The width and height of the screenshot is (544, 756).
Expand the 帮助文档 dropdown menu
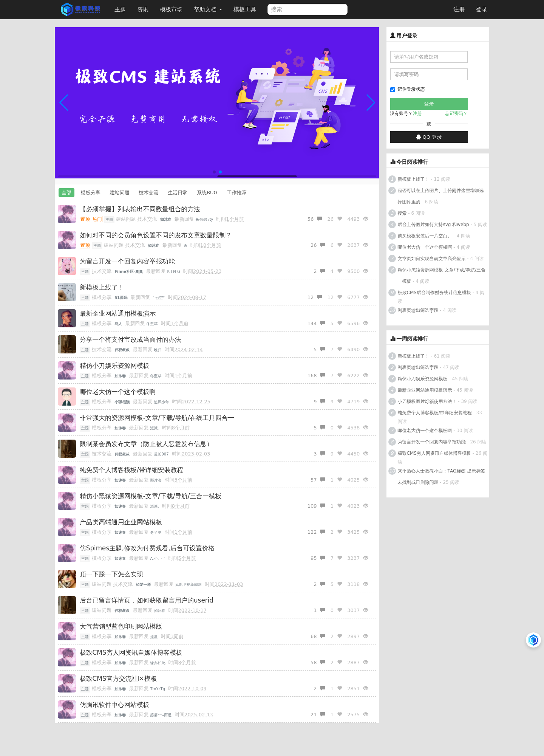[x=208, y=9]
